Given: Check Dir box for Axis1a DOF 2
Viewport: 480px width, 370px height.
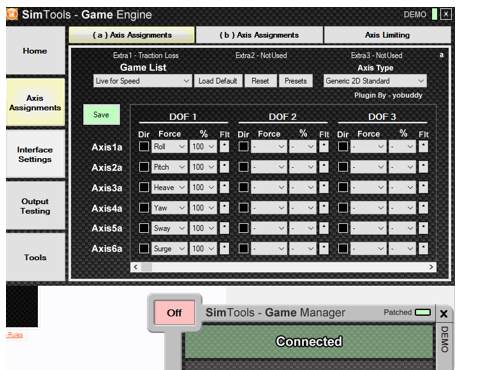Looking at the screenshot, I should 244,146.
